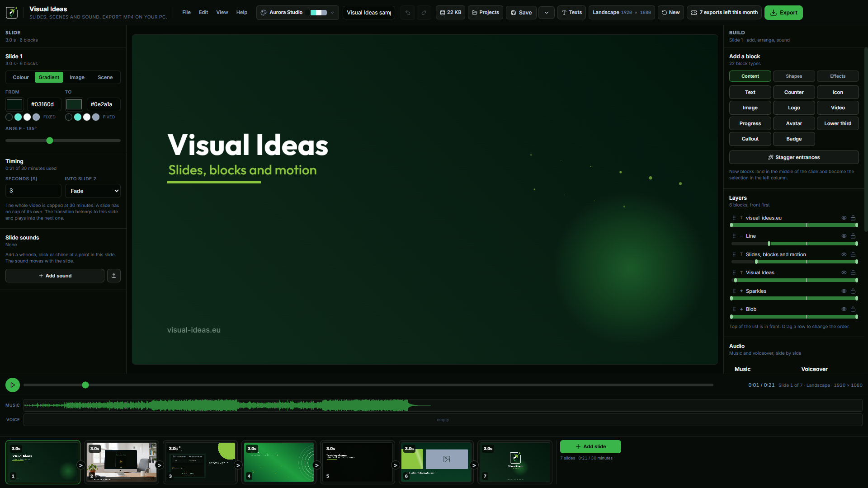Click the Add slide button
The image size is (868, 488).
(x=590, y=446)
